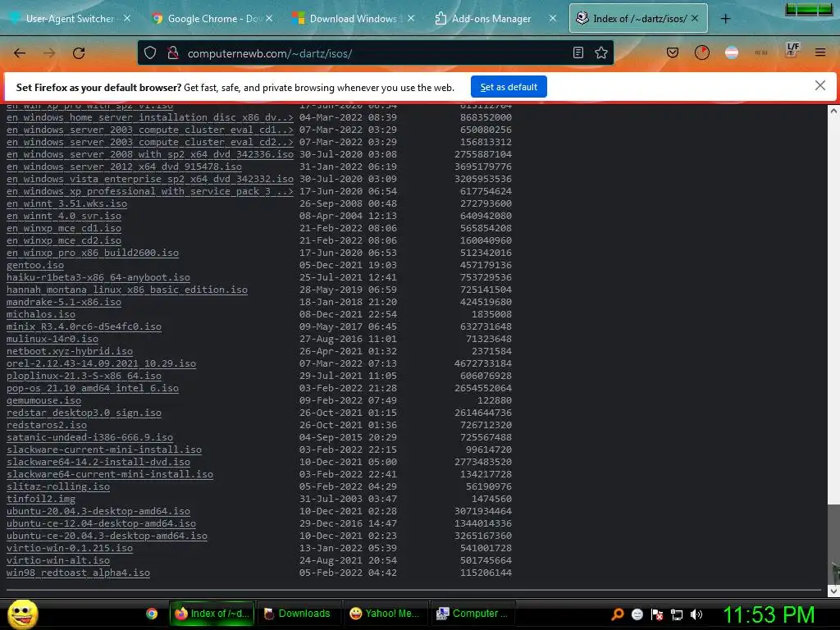Open mulinux-14r0.iso link
Image resolution: width=840 pixels, height=630 pixels.
(52, 339)
